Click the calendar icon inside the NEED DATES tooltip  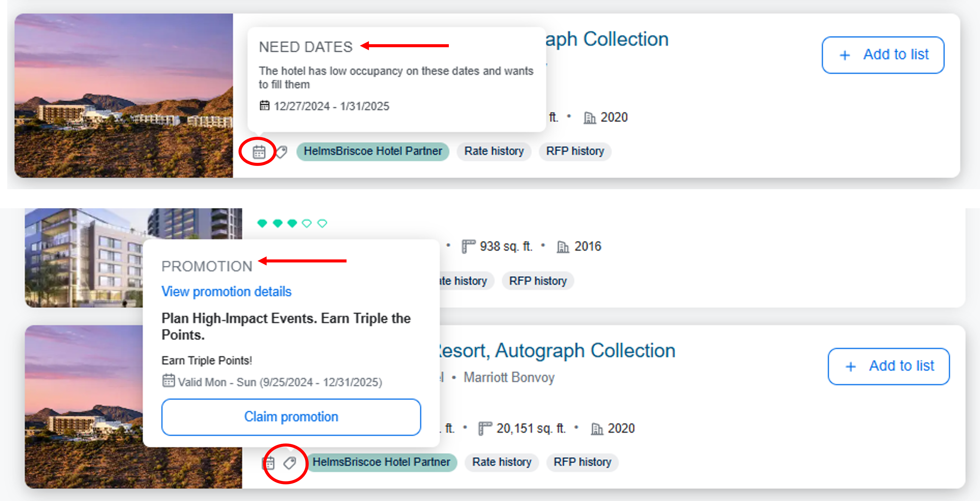(265, 106)
